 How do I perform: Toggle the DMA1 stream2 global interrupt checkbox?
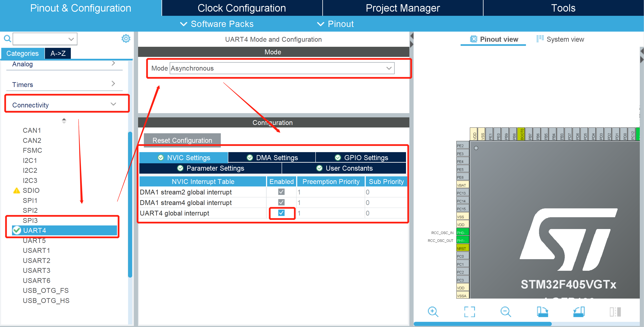point(281,192)
